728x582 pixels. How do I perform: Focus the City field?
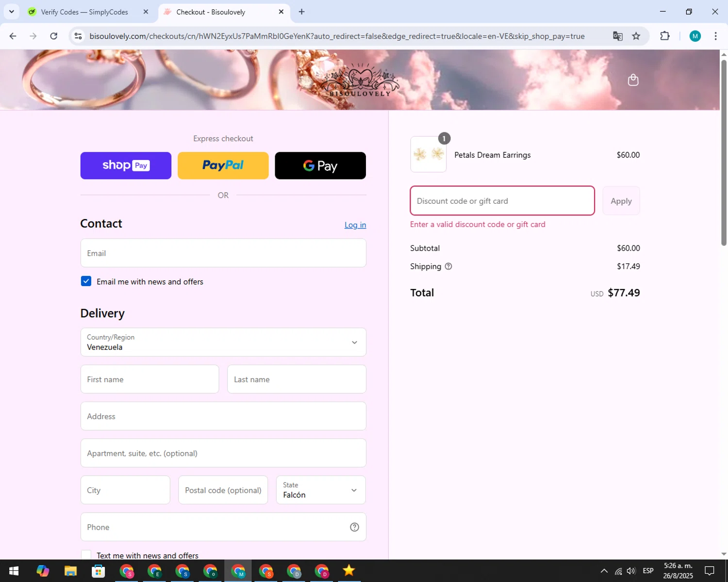click(x=125, y=490)
